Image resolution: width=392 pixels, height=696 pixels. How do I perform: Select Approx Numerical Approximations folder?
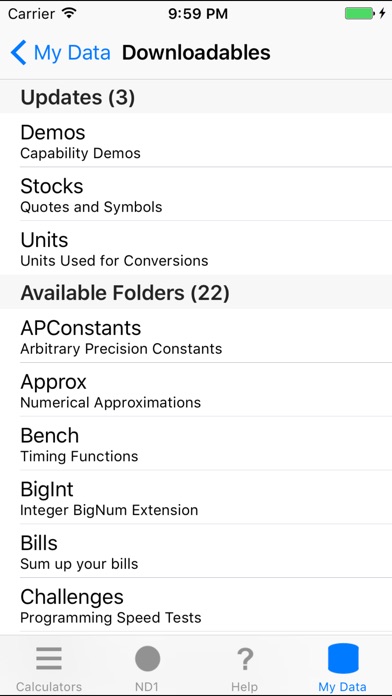[196, 390]
